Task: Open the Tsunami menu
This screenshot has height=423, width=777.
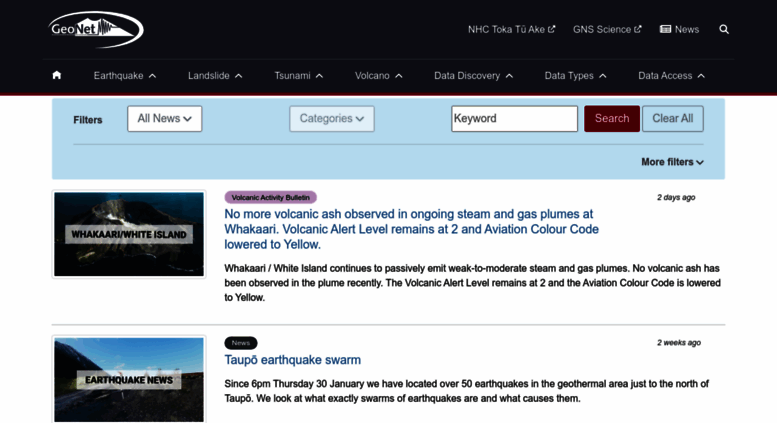Action: pos(299,76)
